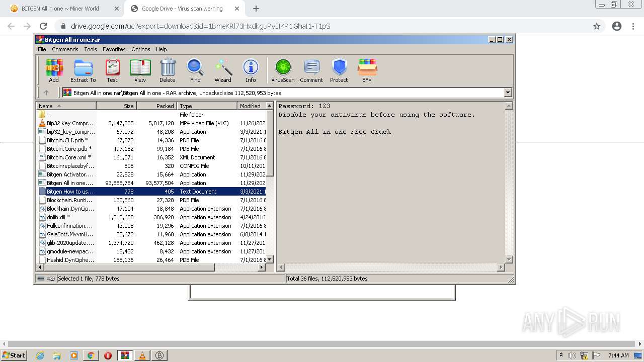Select the Hashid.DynCiphe PDB file
Screen dimensions: 644x362
(151, 260)
